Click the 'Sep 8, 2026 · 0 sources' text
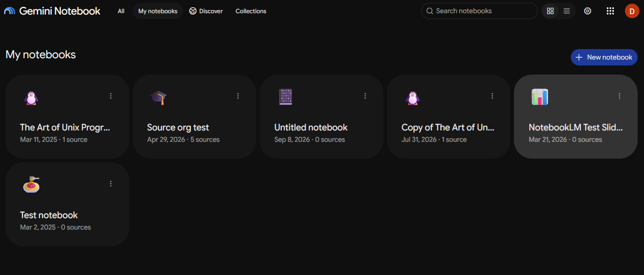Screen dimensions: 644x275 [x=310, y=140]
